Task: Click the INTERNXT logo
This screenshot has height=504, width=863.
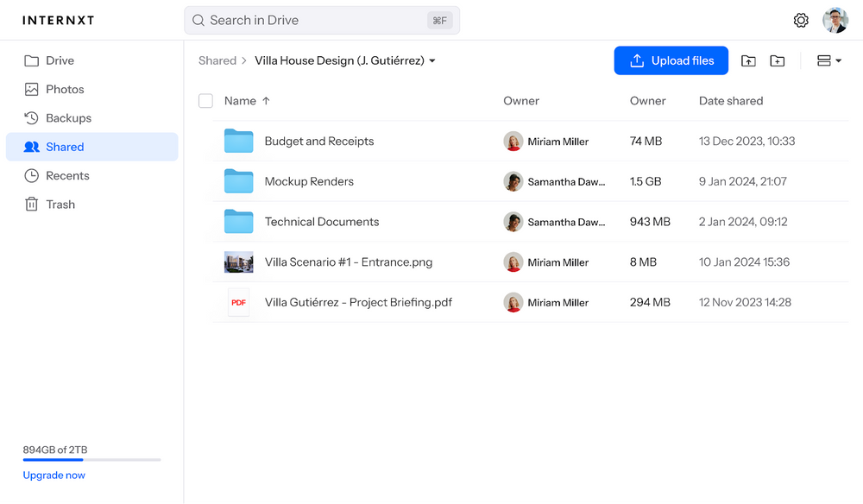Action: pos(59,21)
